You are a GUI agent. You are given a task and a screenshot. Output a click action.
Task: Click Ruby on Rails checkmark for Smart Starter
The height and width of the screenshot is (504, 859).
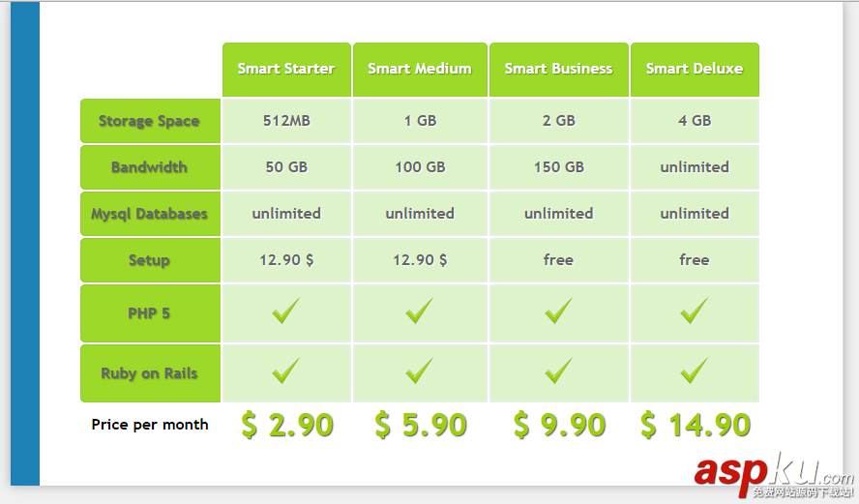(285, 371)
